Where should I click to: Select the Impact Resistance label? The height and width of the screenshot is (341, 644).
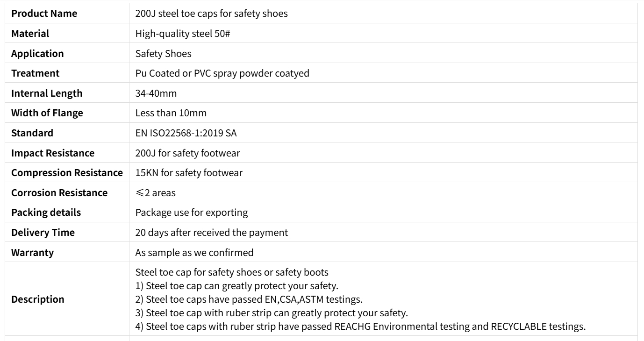click(x=53, y=153)
